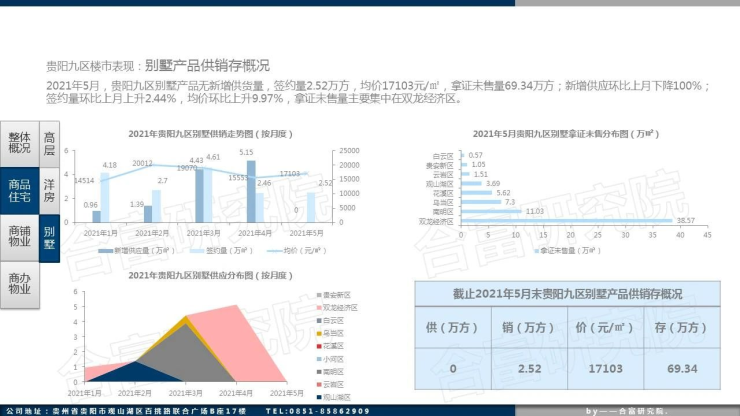The height and width of the screenshot is (416, 740).
Task: Click the dark blue 观山湖区 area in distribution chart
Action: tap(135, 374)
